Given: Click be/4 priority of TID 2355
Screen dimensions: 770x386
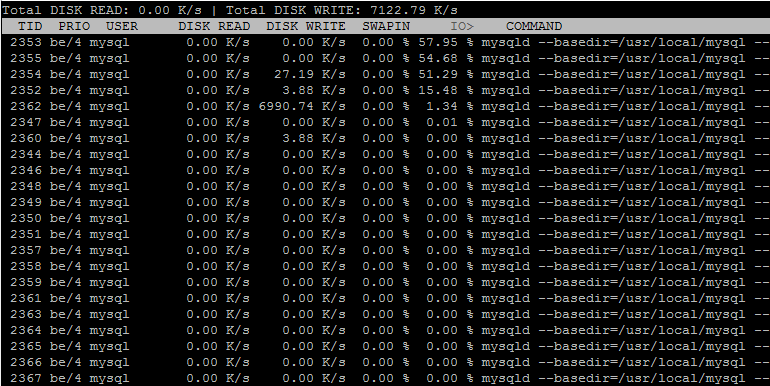Looking at the screenshot, I should (65, 58).
